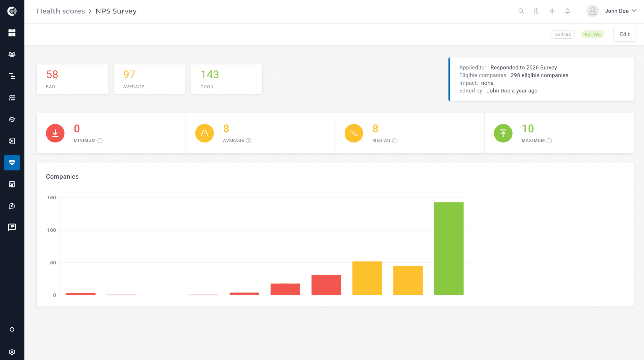Click the Add tag button
644x360 pixels.
[563, 34]
